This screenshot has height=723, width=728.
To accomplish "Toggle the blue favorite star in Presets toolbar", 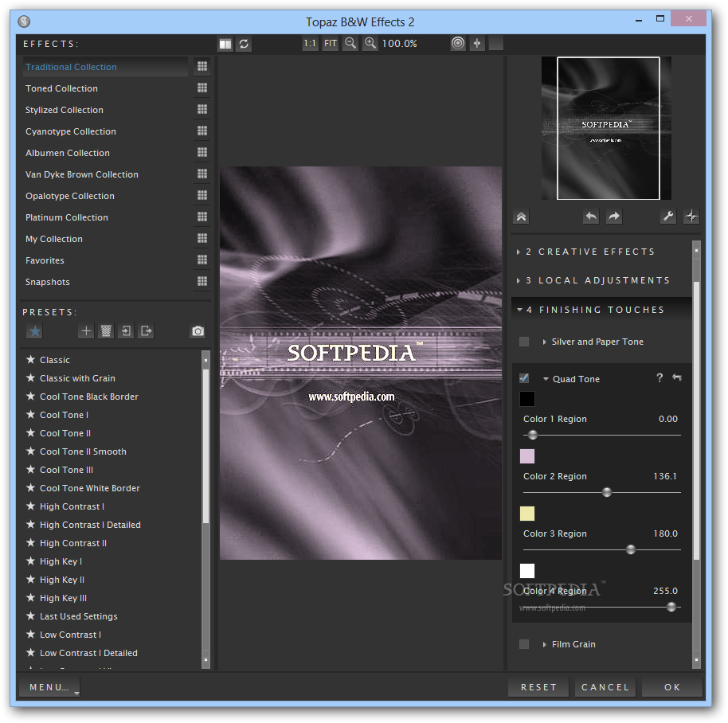I will (35, 331).
